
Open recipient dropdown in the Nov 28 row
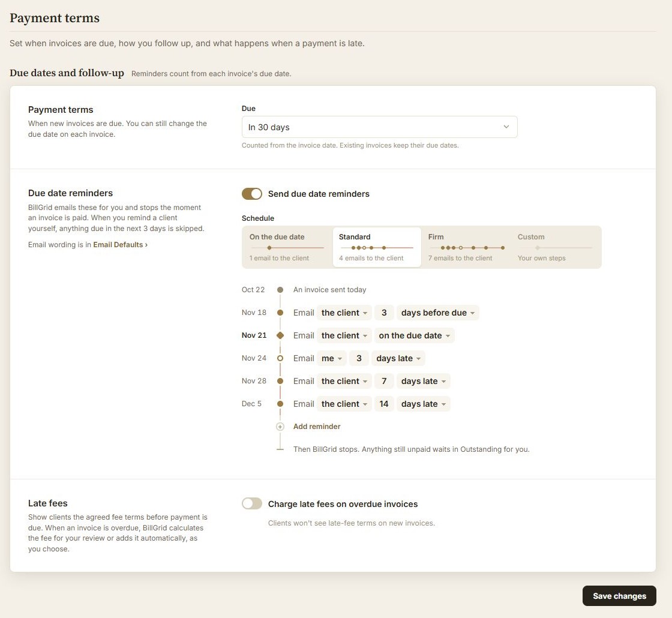pyautogui.click(x=344, y=381)
